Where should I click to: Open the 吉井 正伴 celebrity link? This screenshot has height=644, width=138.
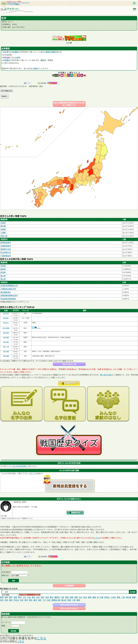click(x=6, y=314)
